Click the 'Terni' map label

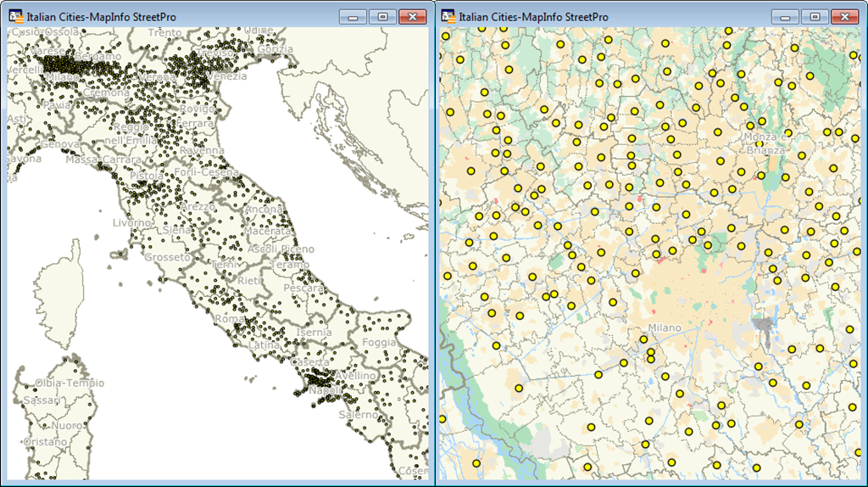(x=224, y=265)
